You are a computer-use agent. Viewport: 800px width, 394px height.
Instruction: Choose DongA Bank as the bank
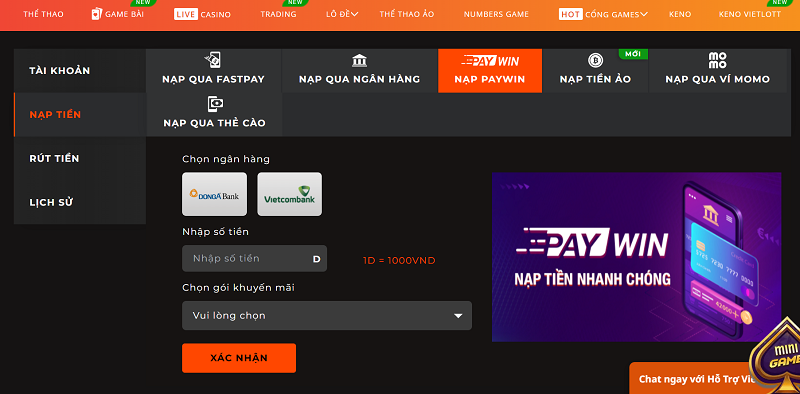pos(214,194)
